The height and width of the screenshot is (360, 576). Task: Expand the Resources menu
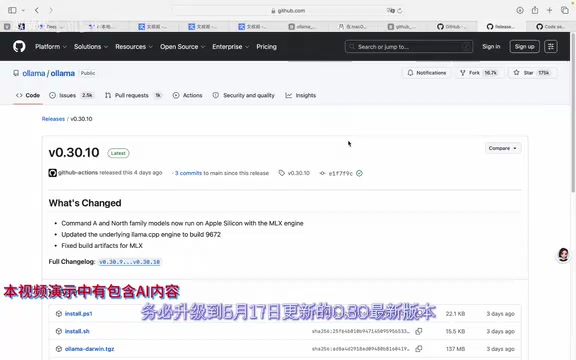coord(134,47)
